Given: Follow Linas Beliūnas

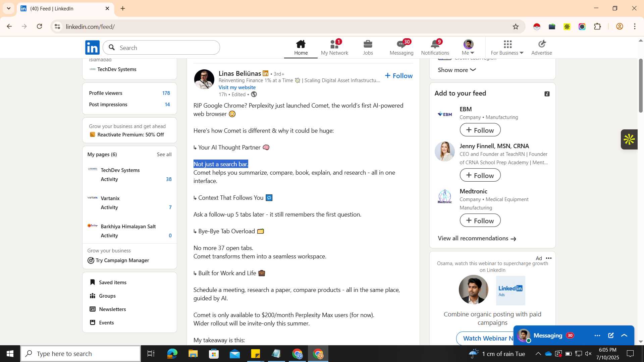Looking at the screenshot, I should (399, 76).
